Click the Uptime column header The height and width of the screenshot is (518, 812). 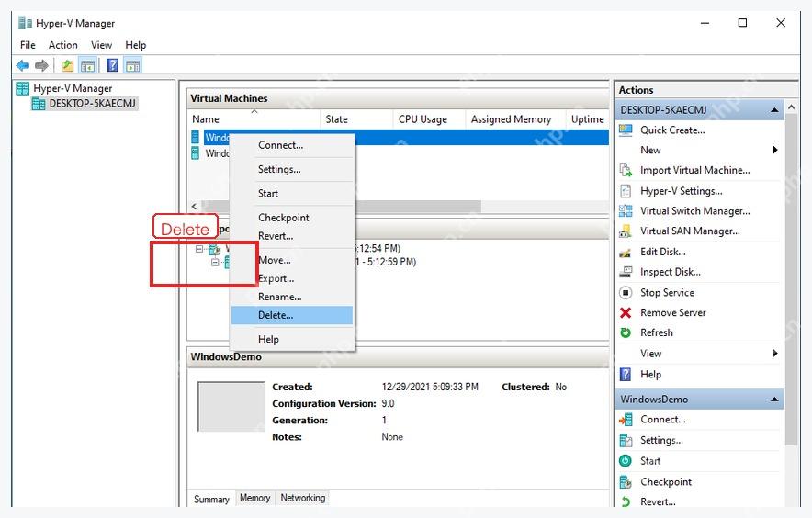pyautogui.click(x=587, y=119)
